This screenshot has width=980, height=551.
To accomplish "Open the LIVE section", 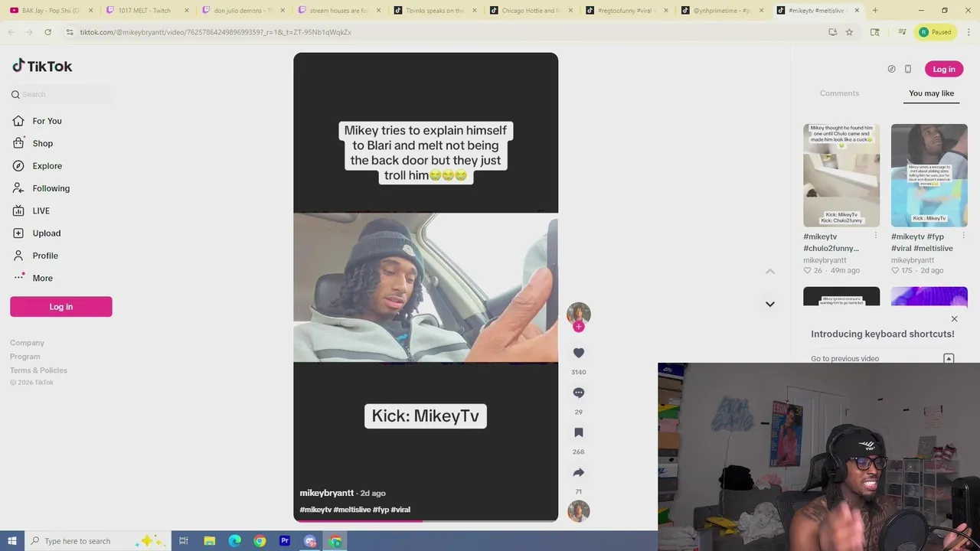I will [41, 210].
